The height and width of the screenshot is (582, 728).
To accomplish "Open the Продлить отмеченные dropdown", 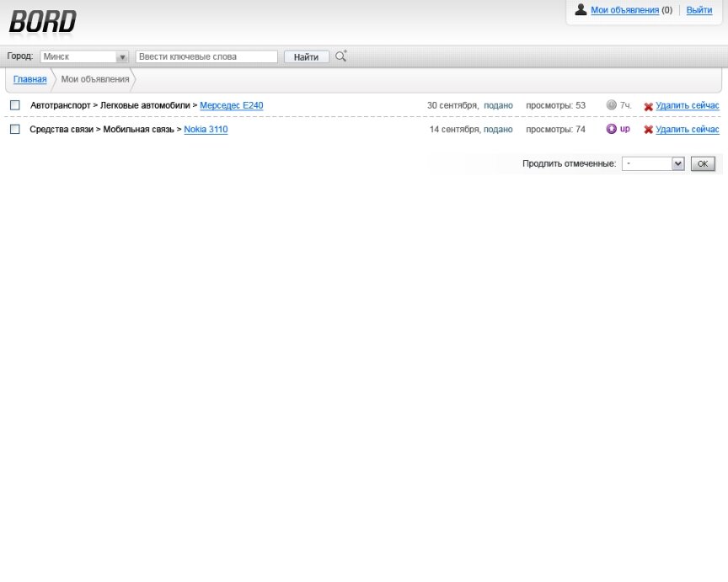I will 653,163.
